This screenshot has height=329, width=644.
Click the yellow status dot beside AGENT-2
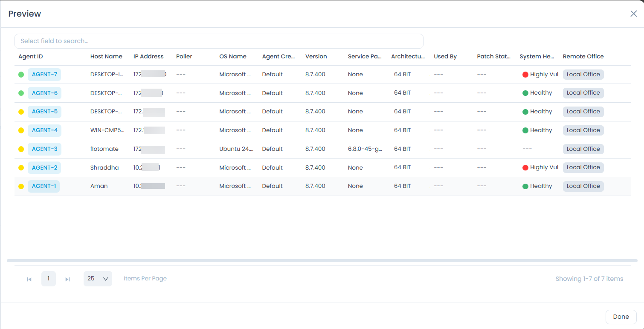21,167
